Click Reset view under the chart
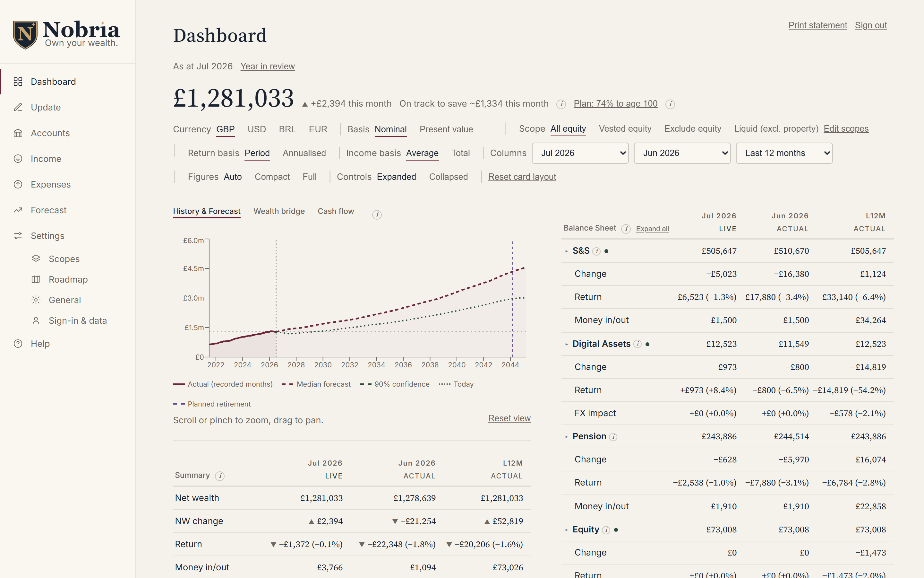This screenshot has width=924, height=578. point(509,418)
